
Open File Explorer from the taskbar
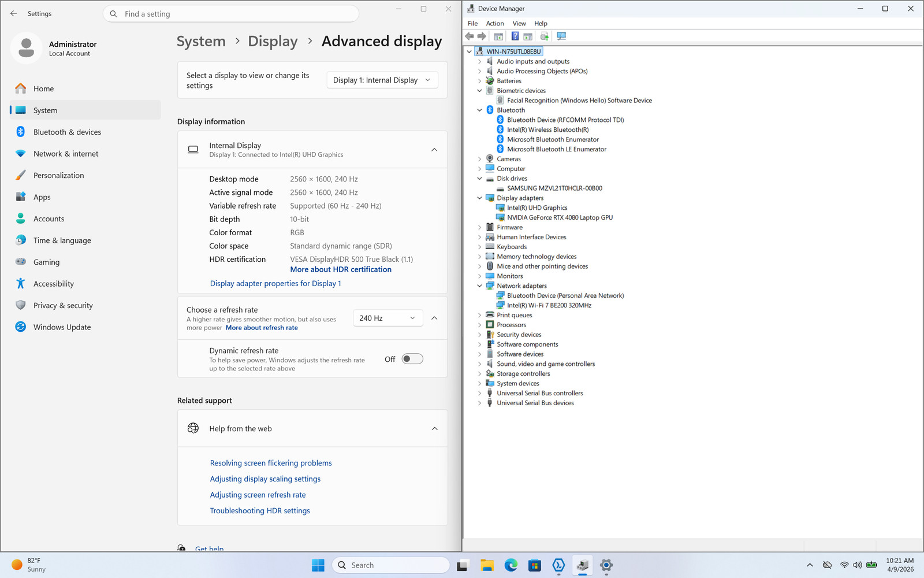(x=487, y=565)
